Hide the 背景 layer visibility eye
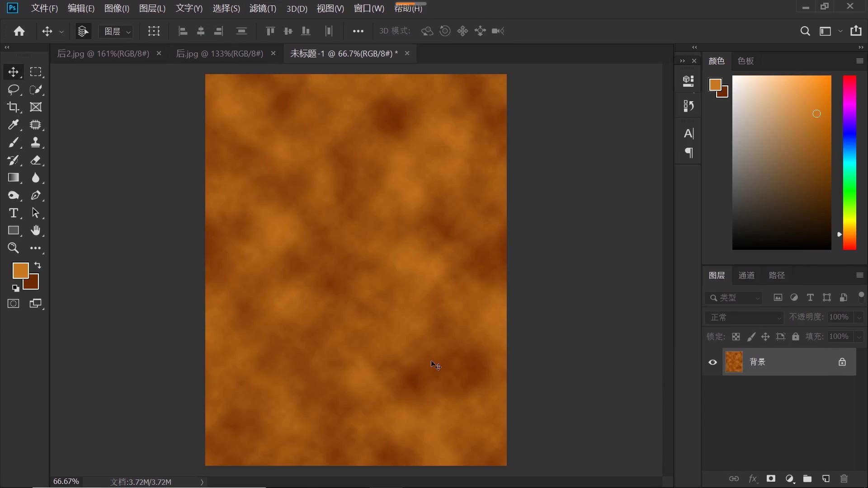 pos(712,362)
